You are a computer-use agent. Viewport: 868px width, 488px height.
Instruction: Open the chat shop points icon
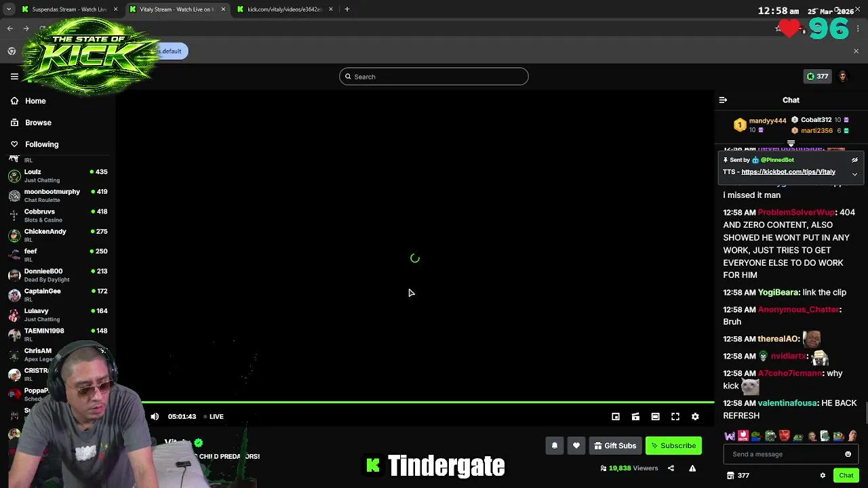coord(730,476)
